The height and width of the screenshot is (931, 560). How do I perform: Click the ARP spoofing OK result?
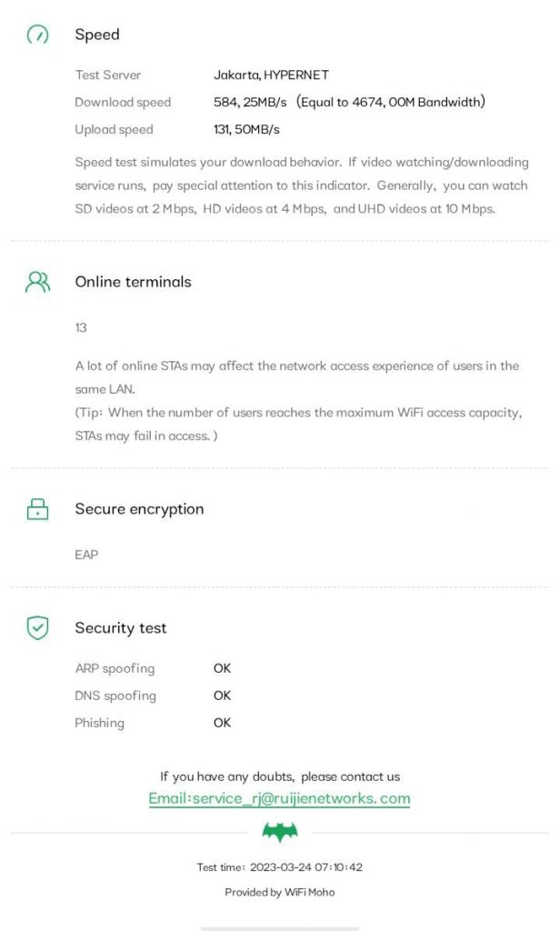coord(222,668)
